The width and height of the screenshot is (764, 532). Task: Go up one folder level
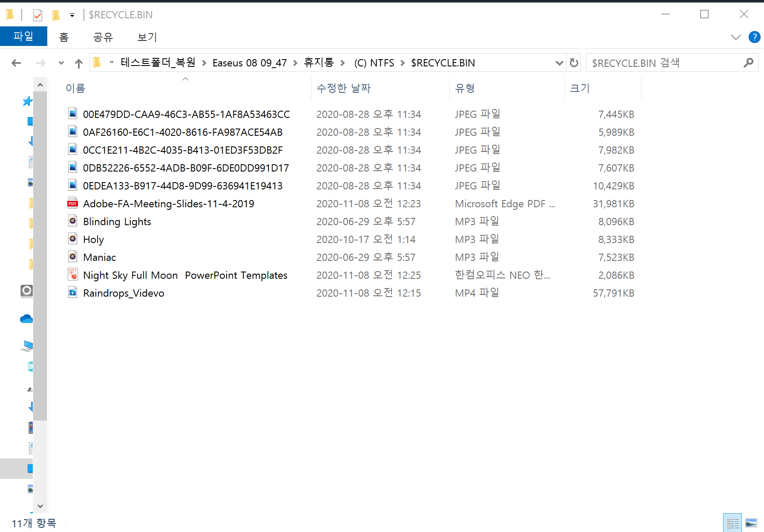pos(79,63)
